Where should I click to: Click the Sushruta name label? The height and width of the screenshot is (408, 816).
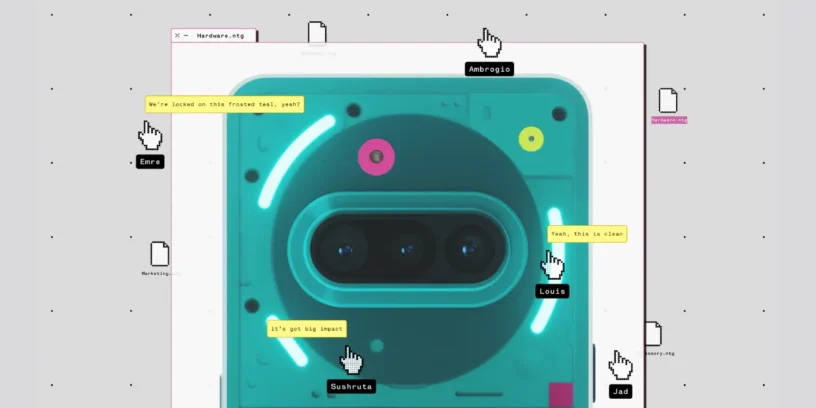351,386
